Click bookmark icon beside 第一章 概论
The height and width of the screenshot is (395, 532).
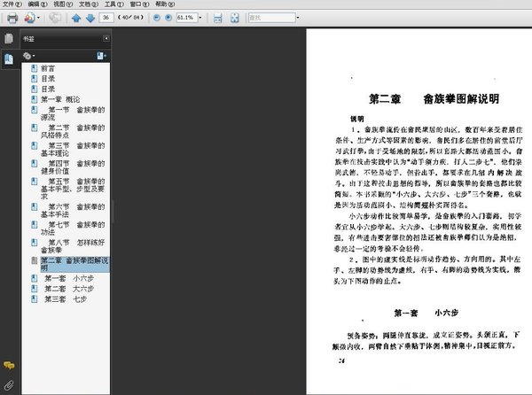[35, 99]
